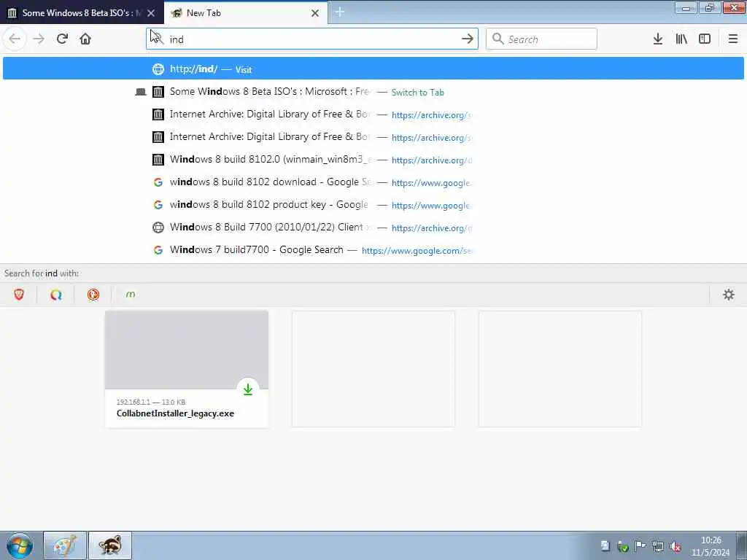Open new tab with plus button

[x=340, y=12]
